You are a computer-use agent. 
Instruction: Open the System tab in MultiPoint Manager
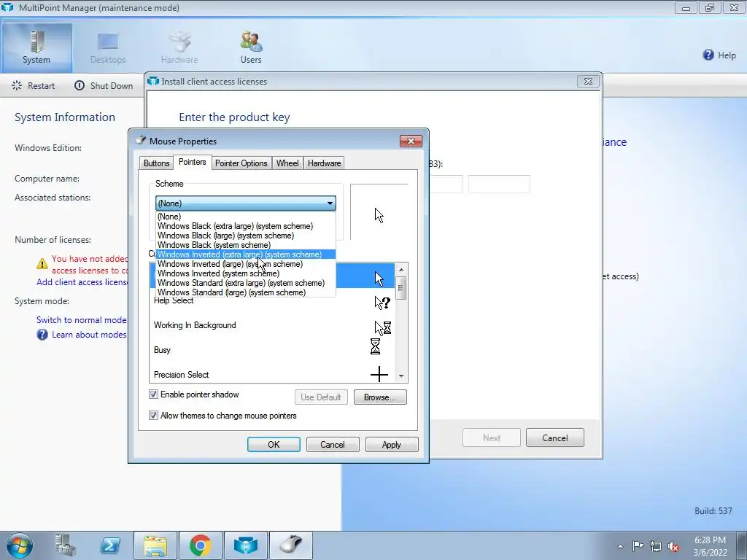coord(36,47)
